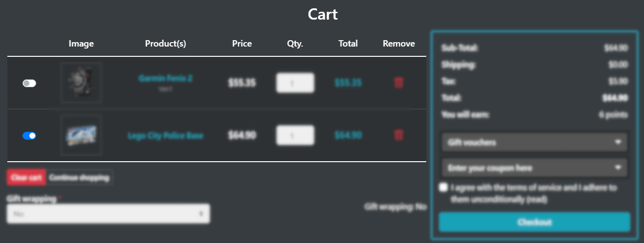Click Continue shopping button
Viewport: 644px width, 243px height.
tap(79, 177)
